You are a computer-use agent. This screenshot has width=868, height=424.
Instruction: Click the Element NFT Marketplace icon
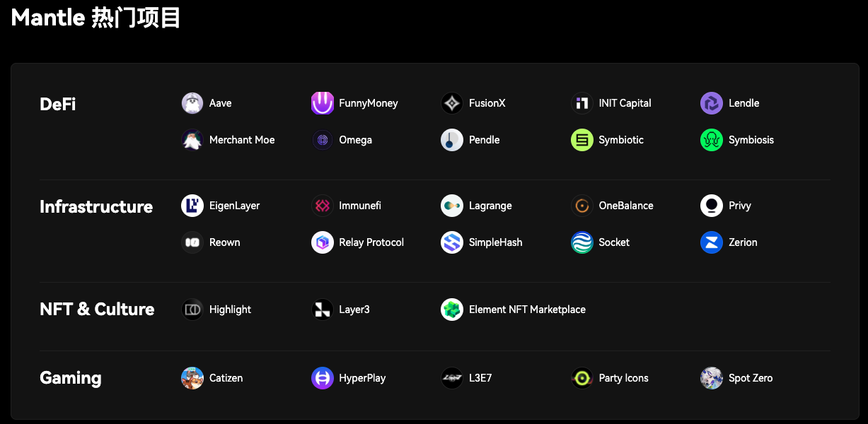coord(452,310)
